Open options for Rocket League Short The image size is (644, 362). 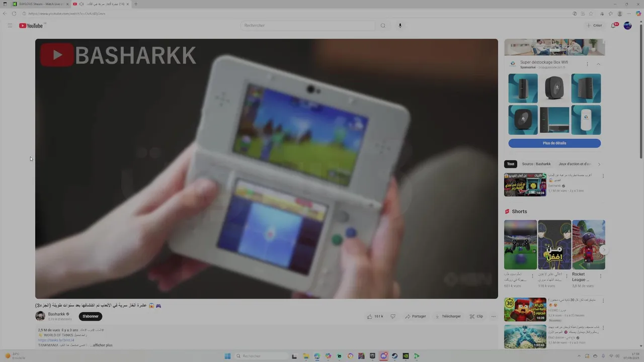(600, 276)
